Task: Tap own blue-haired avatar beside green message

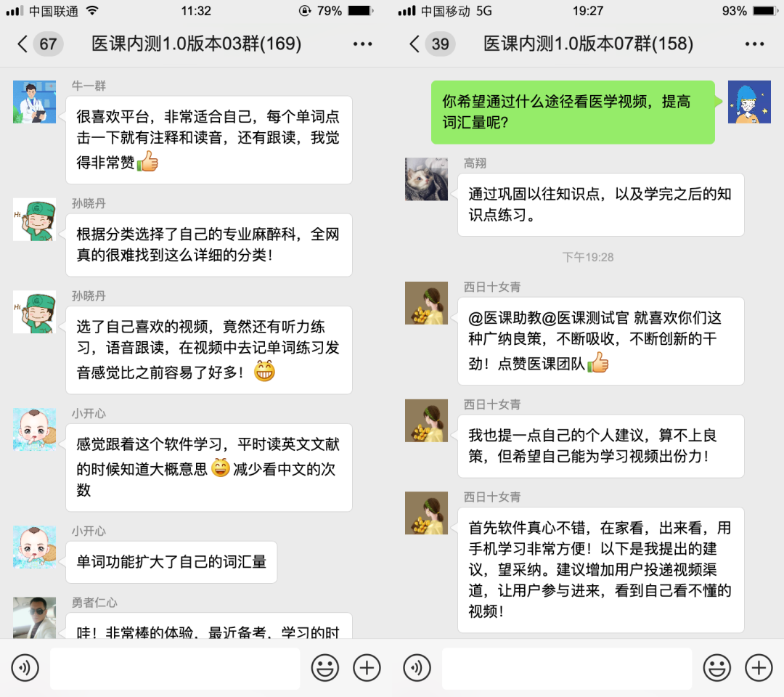Action: coord(749,102)
